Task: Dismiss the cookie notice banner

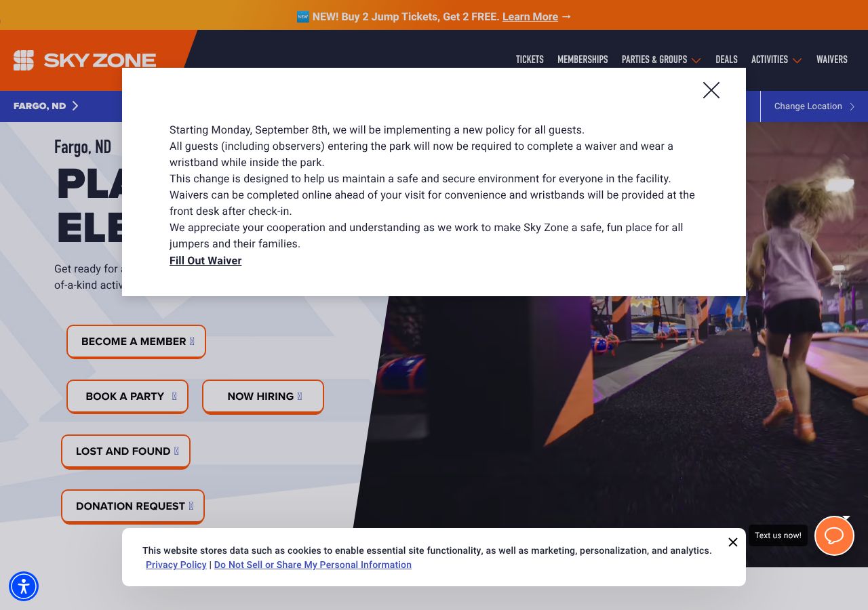Action: [732, 542]
